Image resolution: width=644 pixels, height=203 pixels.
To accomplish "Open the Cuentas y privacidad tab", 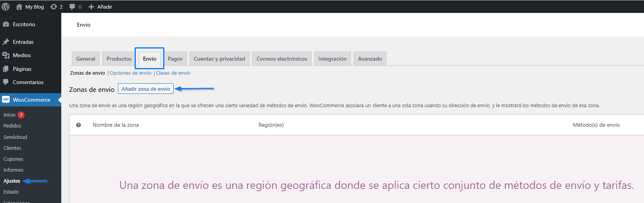I will [x=219, y=59].
